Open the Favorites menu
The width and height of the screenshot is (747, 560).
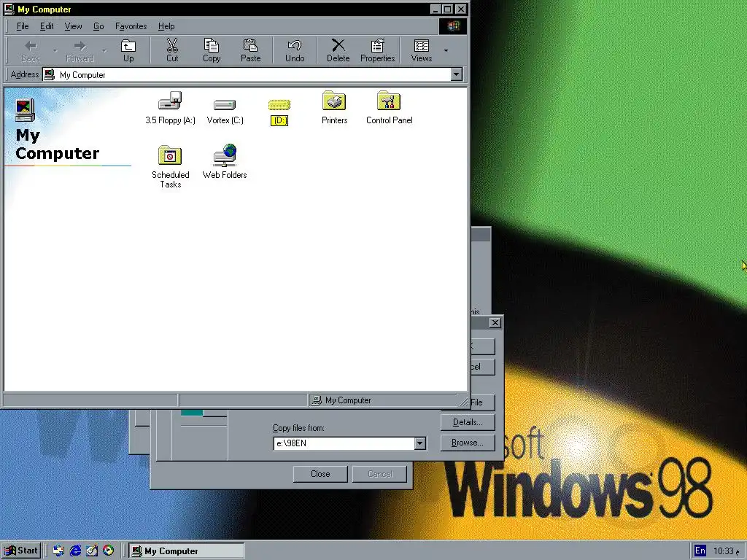point(131,26)
